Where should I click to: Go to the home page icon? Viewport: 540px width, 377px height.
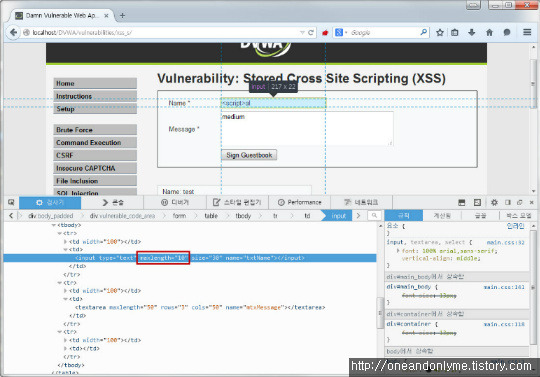pyautogui.click(x=489, y=32)
